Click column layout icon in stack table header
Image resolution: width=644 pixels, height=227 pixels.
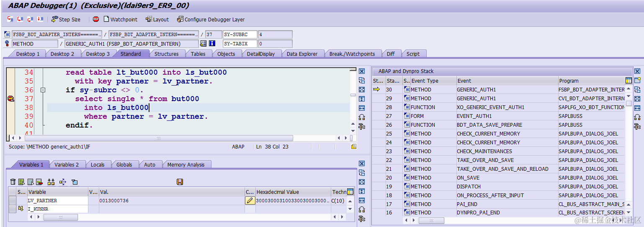coord(629,81)
